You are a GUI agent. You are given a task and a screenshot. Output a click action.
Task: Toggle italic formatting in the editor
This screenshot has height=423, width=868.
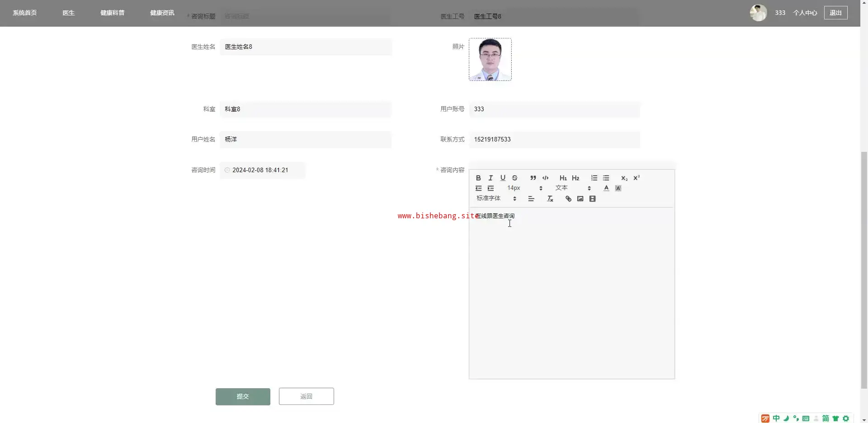point(491,178)
